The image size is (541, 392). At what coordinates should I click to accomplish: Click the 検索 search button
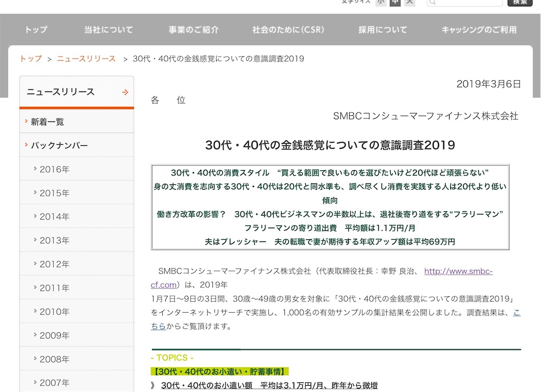pyautogui.click(x=520, y=3)
